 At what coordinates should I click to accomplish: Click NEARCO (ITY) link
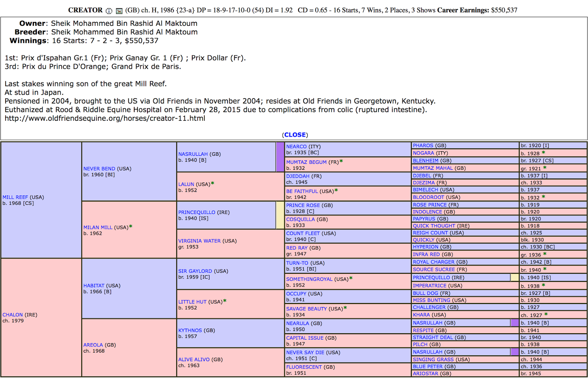(x=296, y=146)
